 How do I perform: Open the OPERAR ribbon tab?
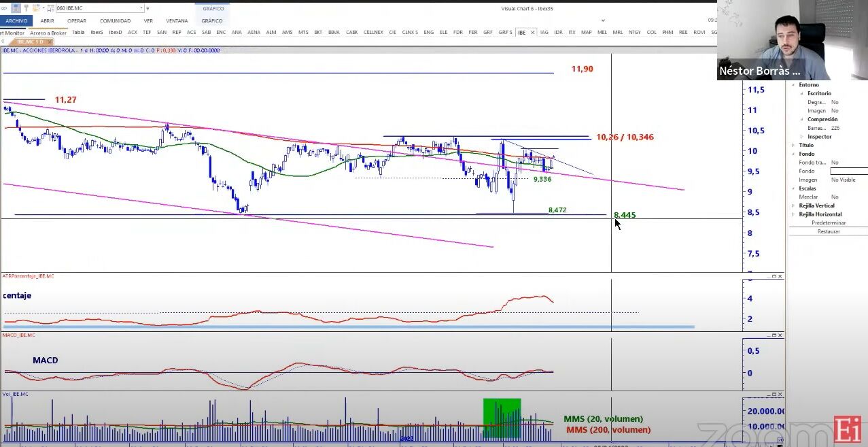coord(77,20)
